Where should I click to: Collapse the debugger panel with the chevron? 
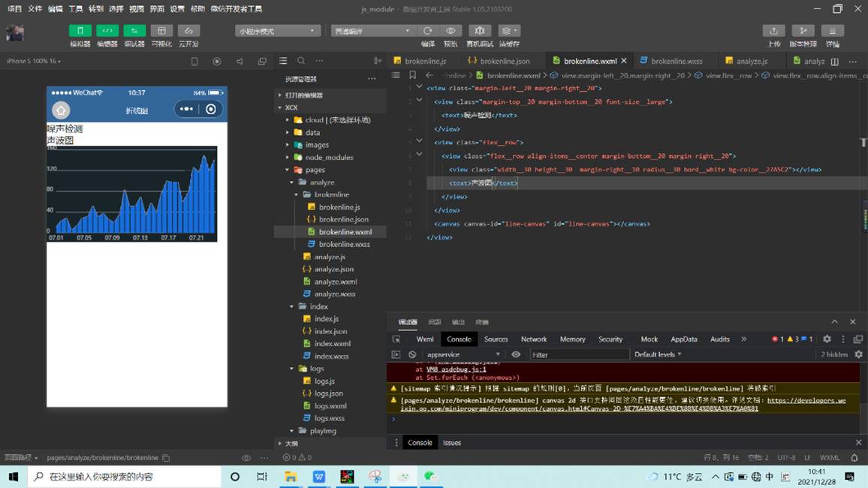click(834, 322)
